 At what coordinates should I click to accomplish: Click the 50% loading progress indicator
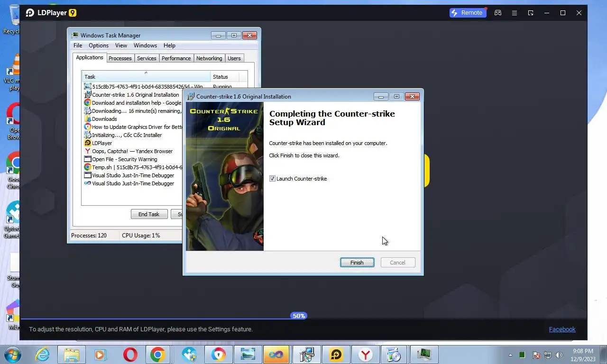(x=299, y=316)
